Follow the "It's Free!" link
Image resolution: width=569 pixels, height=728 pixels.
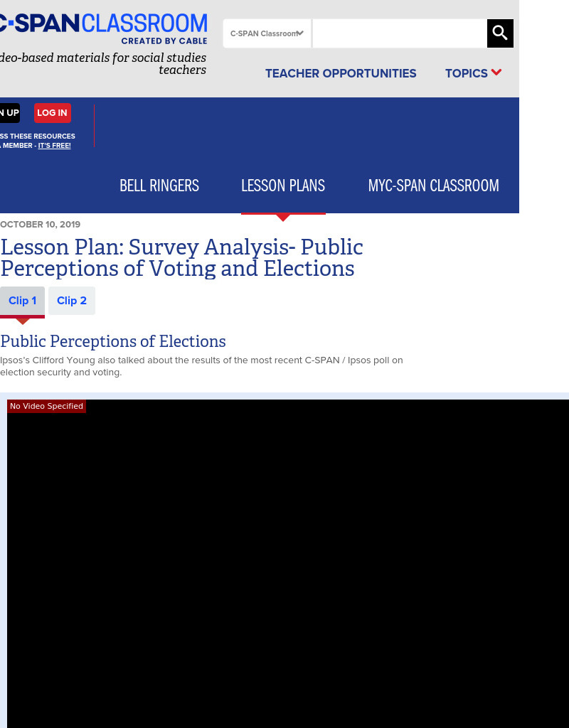(x=54, y=146)
